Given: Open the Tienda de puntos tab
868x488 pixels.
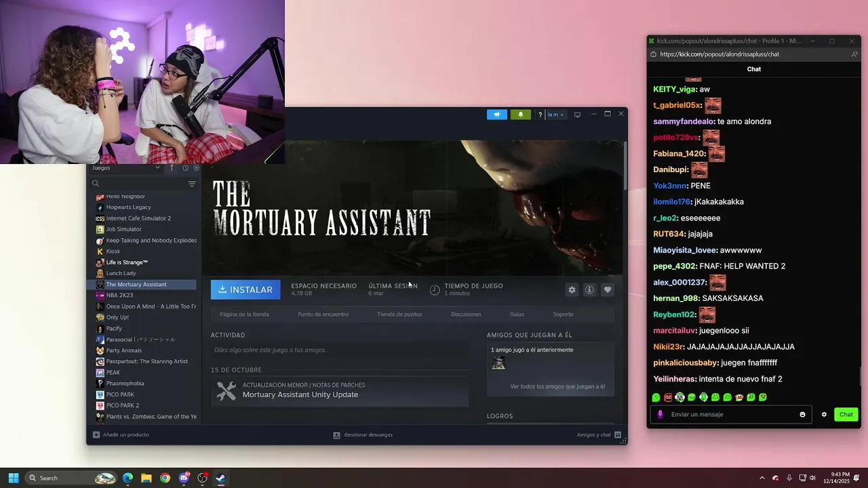Looking at the screenshot, I should [x=399, y=314].
